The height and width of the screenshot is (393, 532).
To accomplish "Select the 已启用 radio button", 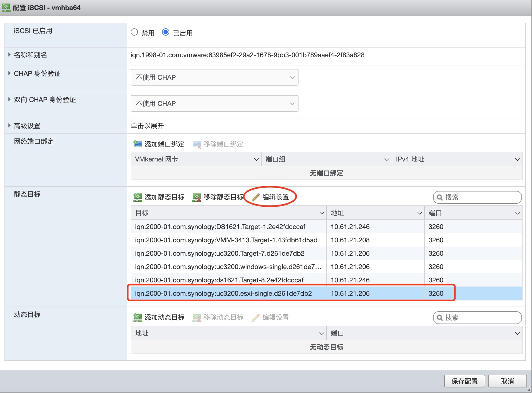I will coord(166,32).
